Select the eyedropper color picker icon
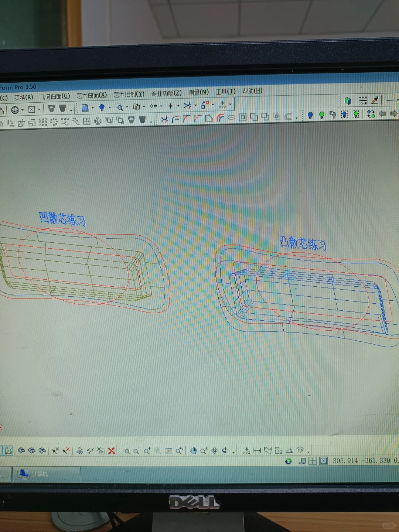The image size is (399, 532). click(375, 100)
